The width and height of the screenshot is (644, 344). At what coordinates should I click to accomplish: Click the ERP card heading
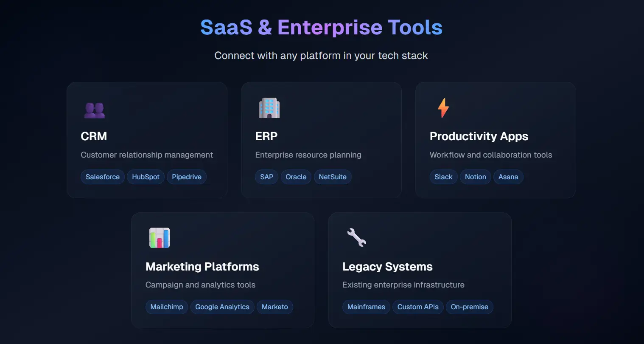point(266,136)
